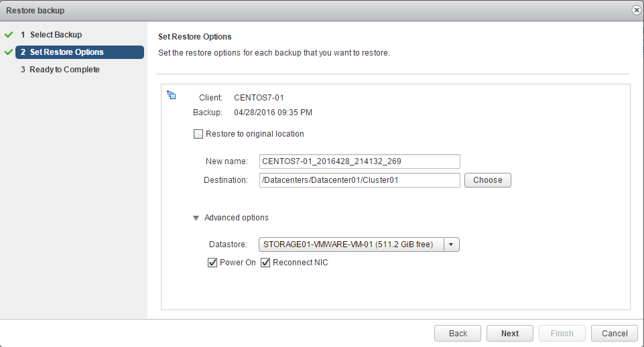Uncheck the Power On option
This screenshot has width=644, height=347.
212,263
